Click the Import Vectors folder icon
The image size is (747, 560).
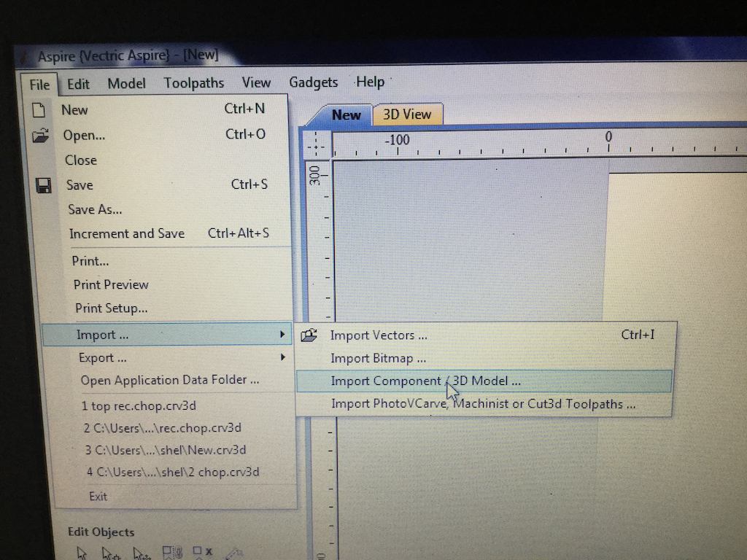point(309,335)
